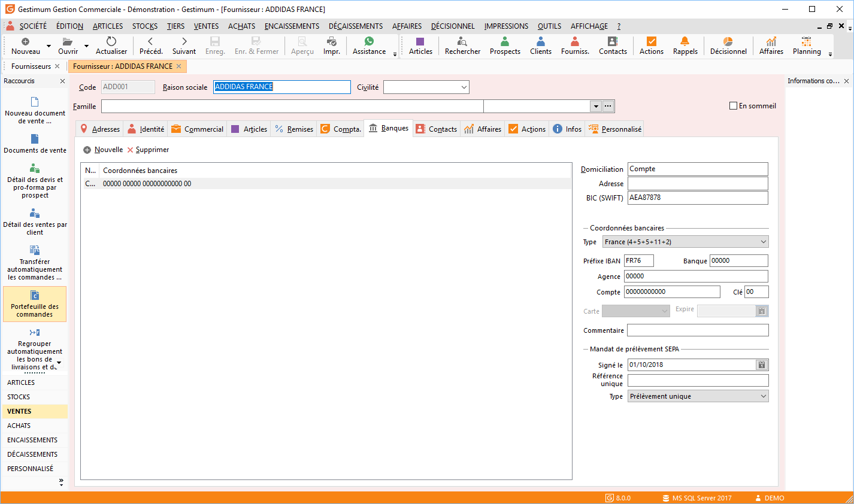Open Détail des devis et pro-forma shortcut
The width and height of the screenshot is (854, 504).
[x=35, y=181]
